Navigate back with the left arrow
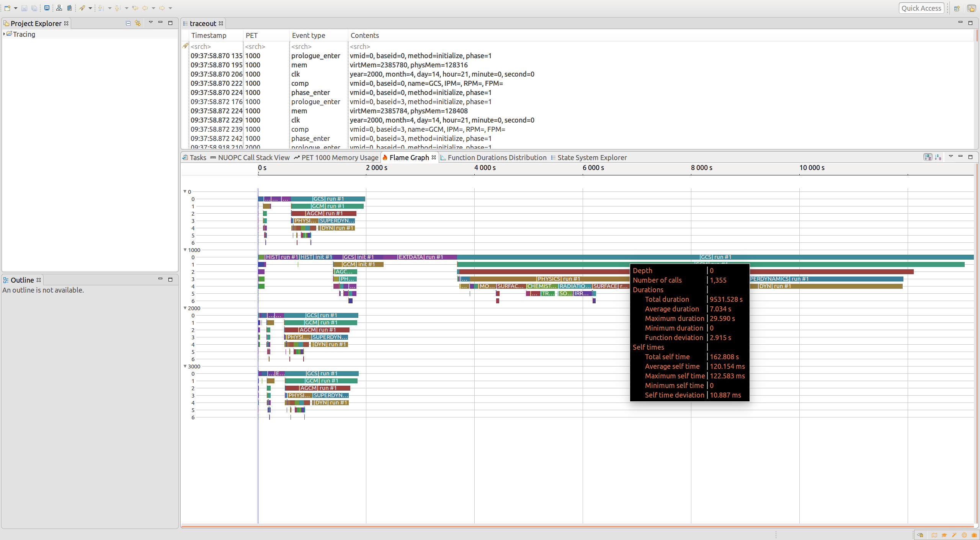Viewport: 980px width, 540px height. coord(145,8)
